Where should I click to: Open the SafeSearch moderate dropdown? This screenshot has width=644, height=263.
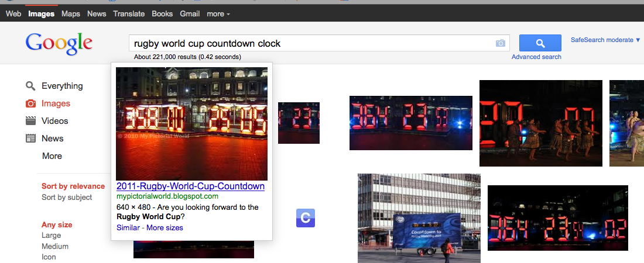click(x=605, y=40)
